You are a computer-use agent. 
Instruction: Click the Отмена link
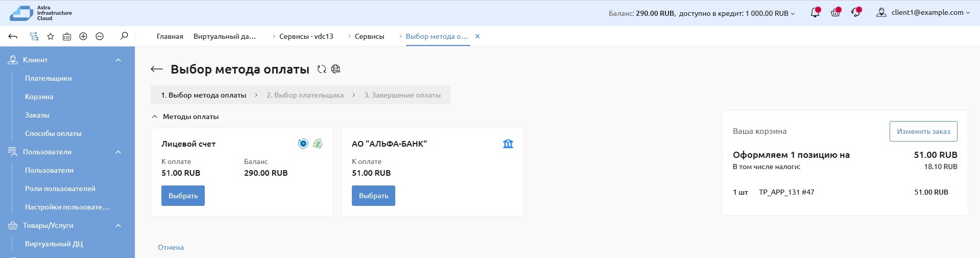pyautogui.click(x=171, y=247)
